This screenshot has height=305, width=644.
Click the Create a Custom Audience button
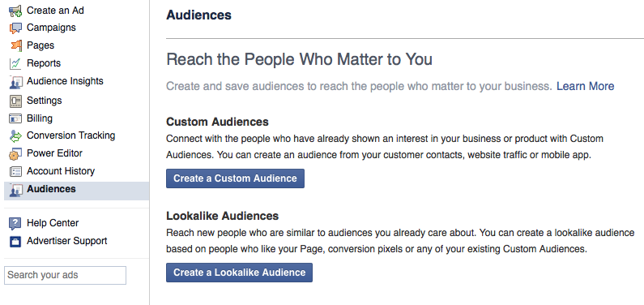[235, 178]
